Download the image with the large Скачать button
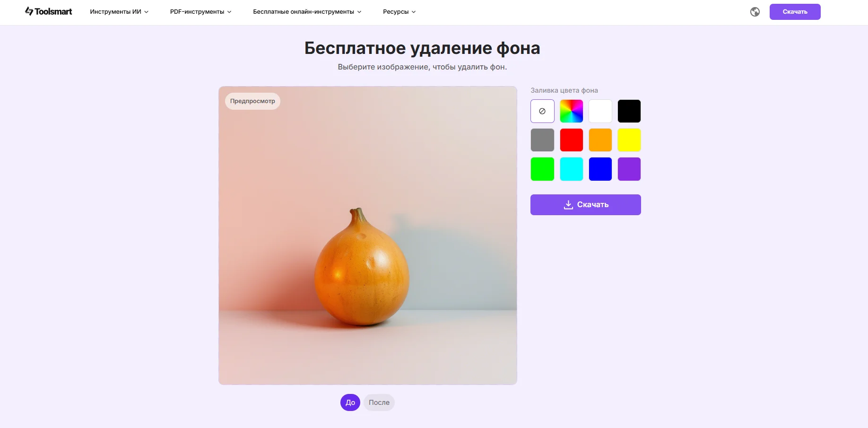 click(585, 205)
